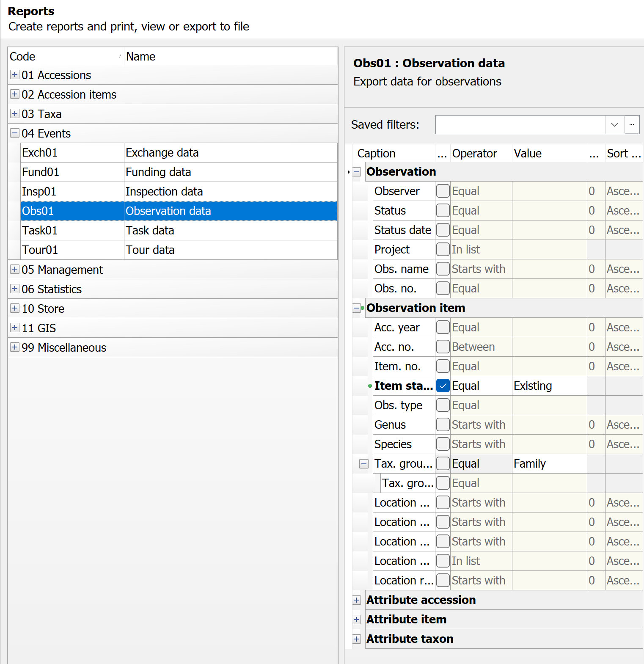Edit the Existing value for Item status
The image size is (644, 664).
[550, 386]
